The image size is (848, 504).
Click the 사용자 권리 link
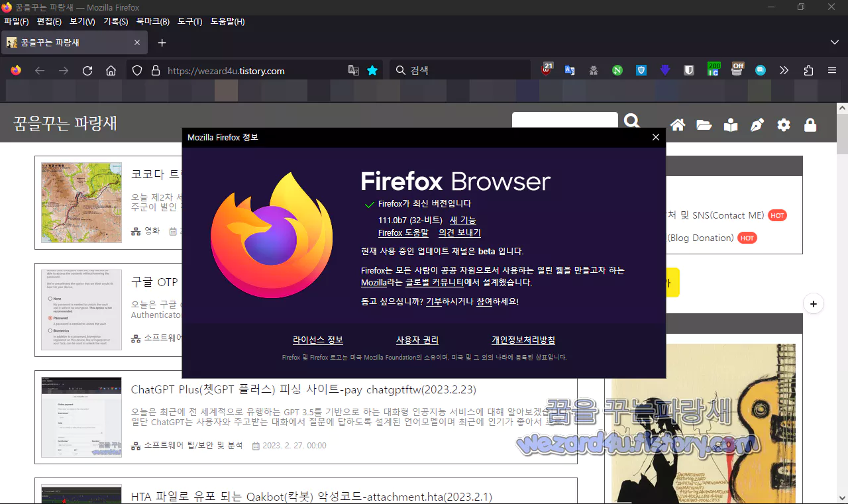[417, 340]
